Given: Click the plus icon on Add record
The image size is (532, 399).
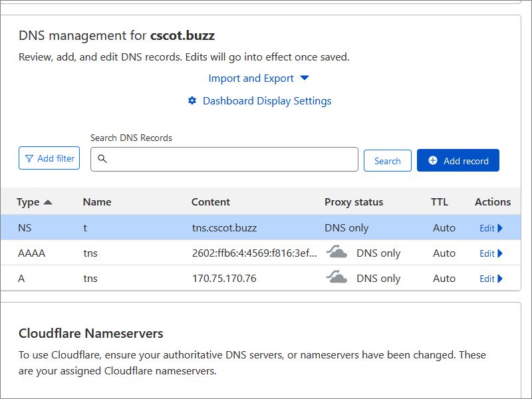Looking at the screenshot, I should 433,160.
